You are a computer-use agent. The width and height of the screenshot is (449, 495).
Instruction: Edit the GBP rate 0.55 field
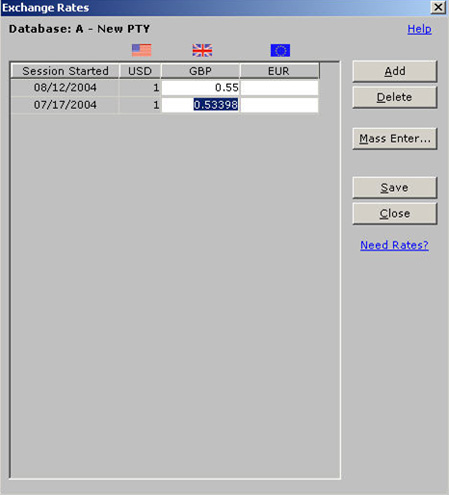(200, 88)
